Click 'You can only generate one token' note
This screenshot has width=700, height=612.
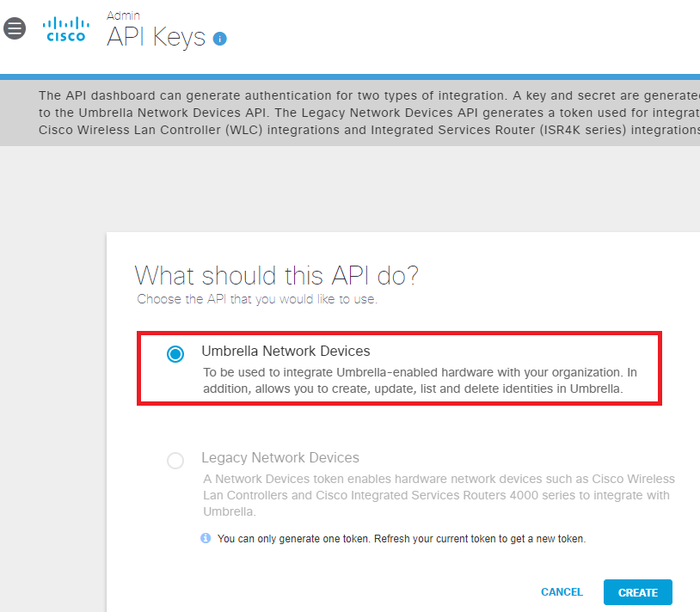tap(402, 539)
